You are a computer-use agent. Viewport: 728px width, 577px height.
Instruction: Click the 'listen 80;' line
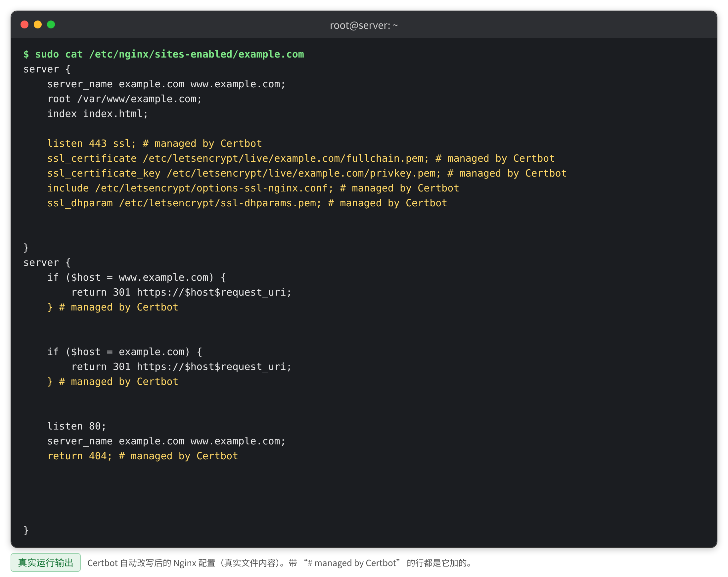[77, 426]
